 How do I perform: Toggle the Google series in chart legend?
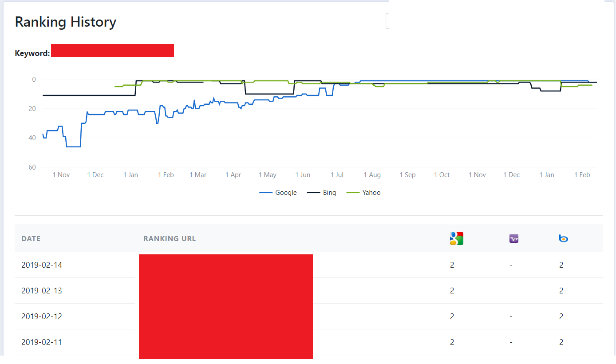coord(278,193)
